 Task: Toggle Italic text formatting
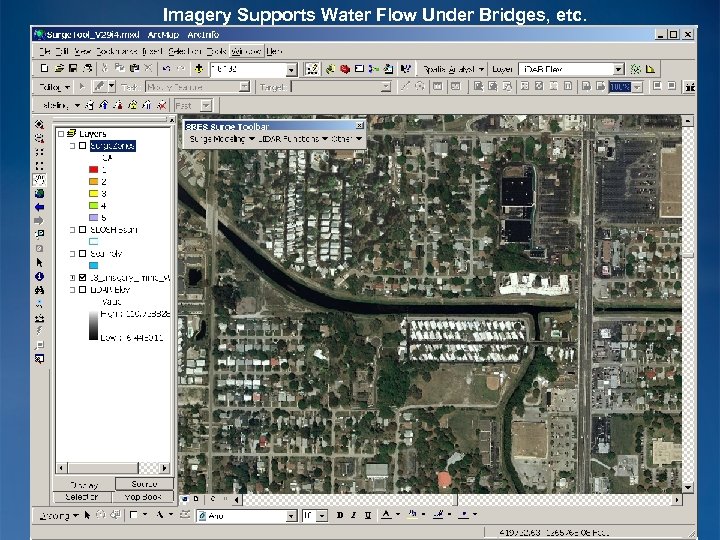354,515
